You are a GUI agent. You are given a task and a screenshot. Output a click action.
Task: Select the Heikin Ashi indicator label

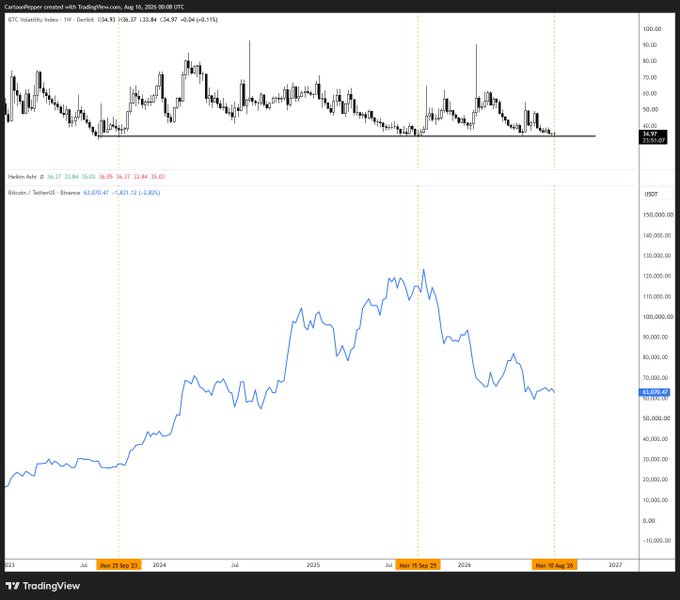pyautogui.click(x=22, y=177)
